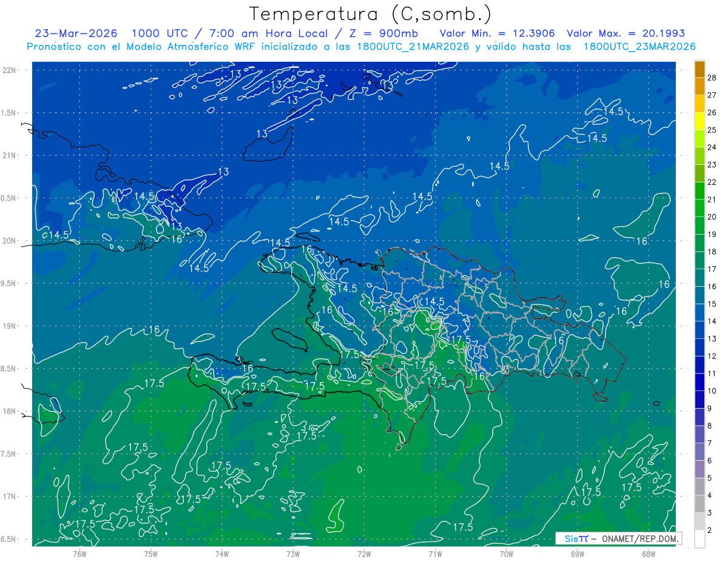Click the 68W longitude axis label

(649, 554)
